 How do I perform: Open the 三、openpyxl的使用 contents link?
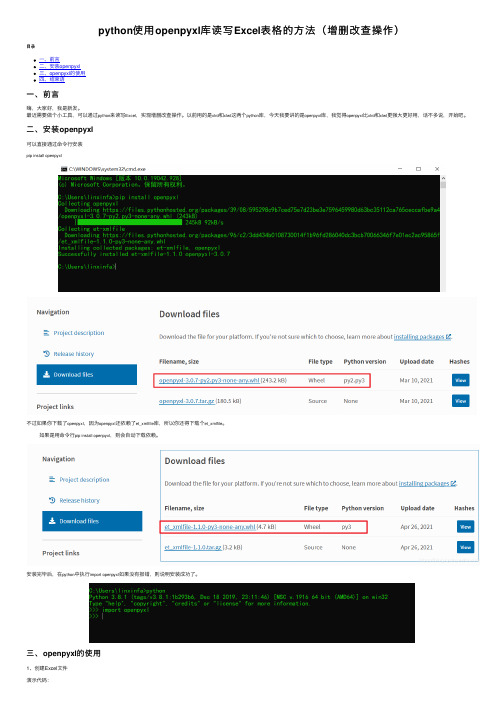[x=62, y=73]
